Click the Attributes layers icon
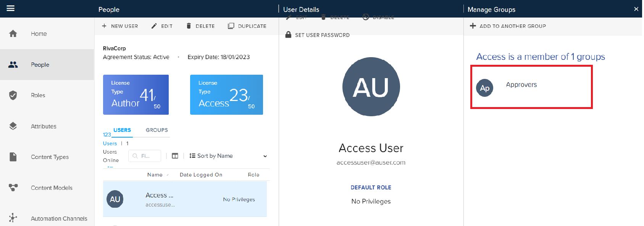 pyautogui.click(x=13, y=126)
